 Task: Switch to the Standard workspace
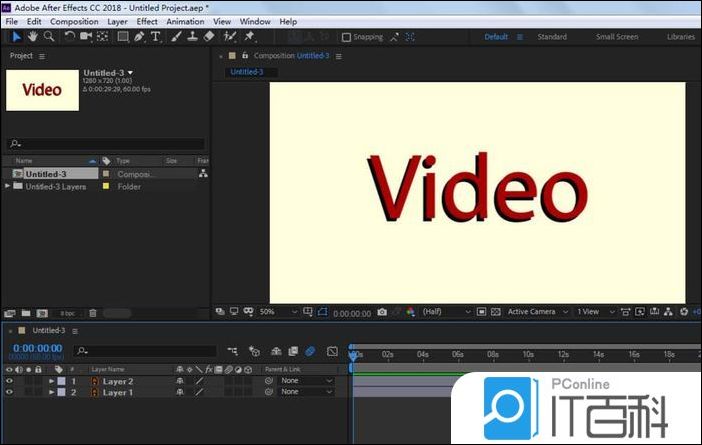[552, 37]
